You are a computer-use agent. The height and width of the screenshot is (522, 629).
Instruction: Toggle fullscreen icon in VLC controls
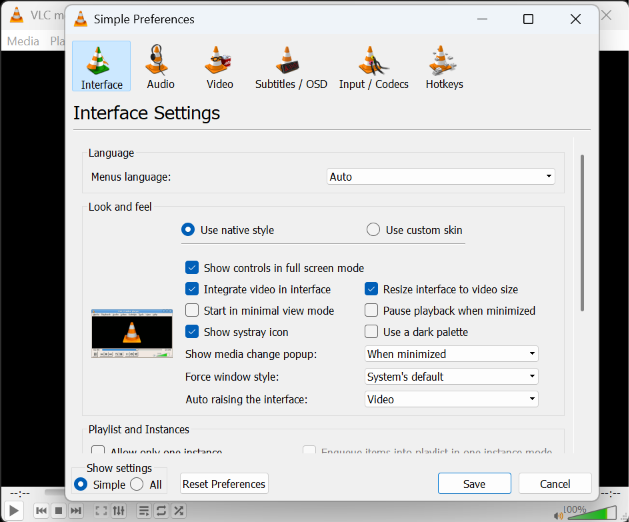(101, 511)
